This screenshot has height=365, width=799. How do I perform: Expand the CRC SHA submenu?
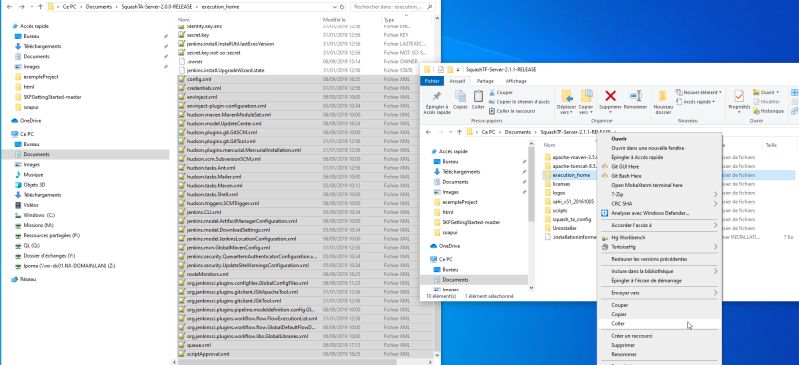tap(659, 203)
